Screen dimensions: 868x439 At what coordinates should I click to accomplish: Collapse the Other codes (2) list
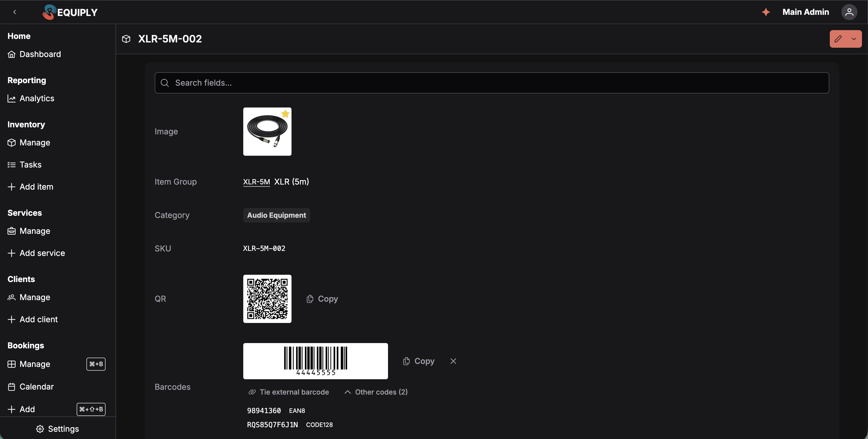coord(376,392)
